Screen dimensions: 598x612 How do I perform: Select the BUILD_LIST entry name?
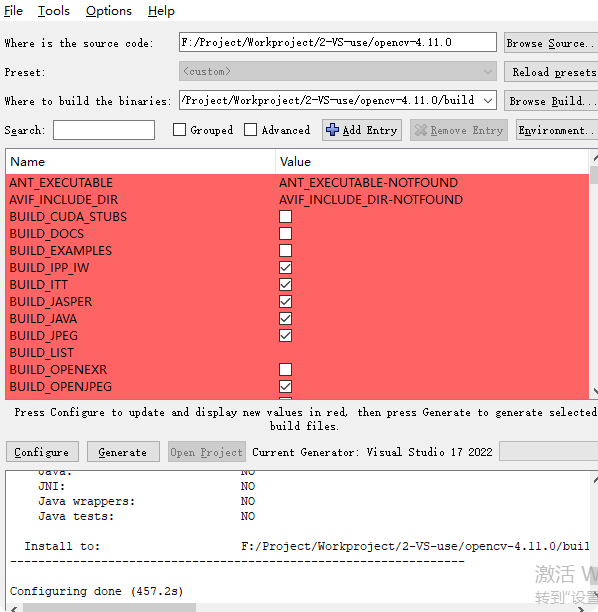[x=41, y=352]
